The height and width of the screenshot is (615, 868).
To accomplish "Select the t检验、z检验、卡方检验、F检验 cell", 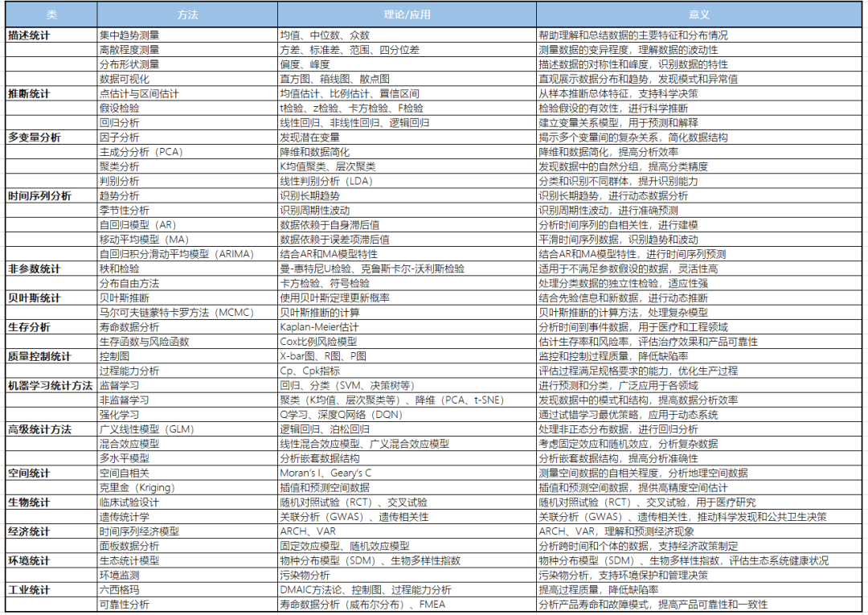I will [x=407, y=109].
